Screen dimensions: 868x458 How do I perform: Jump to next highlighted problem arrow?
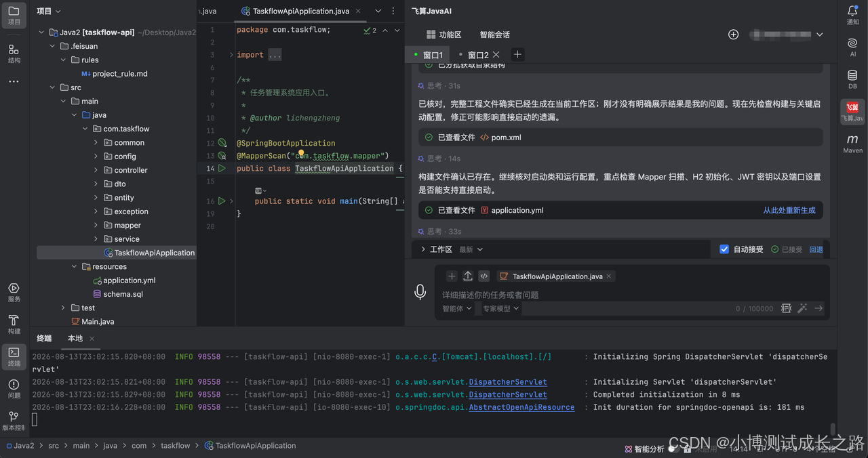pyautogui.click(x=397, y=30)
